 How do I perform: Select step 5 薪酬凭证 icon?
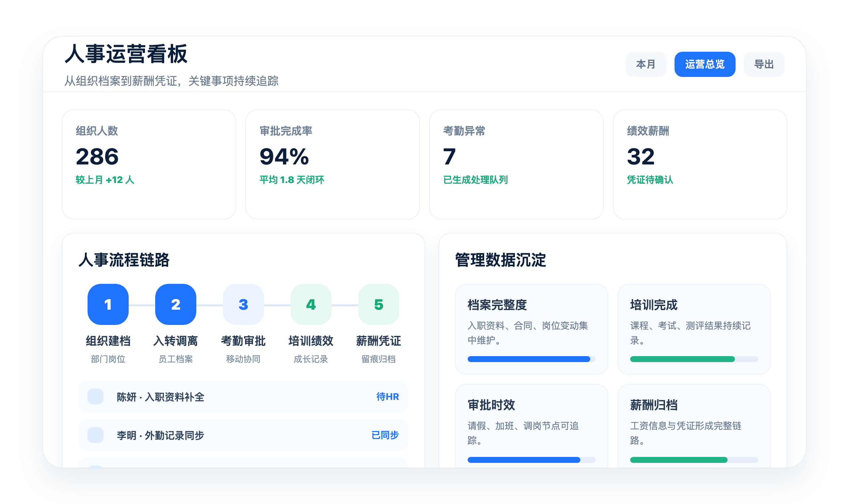(379, 304)
